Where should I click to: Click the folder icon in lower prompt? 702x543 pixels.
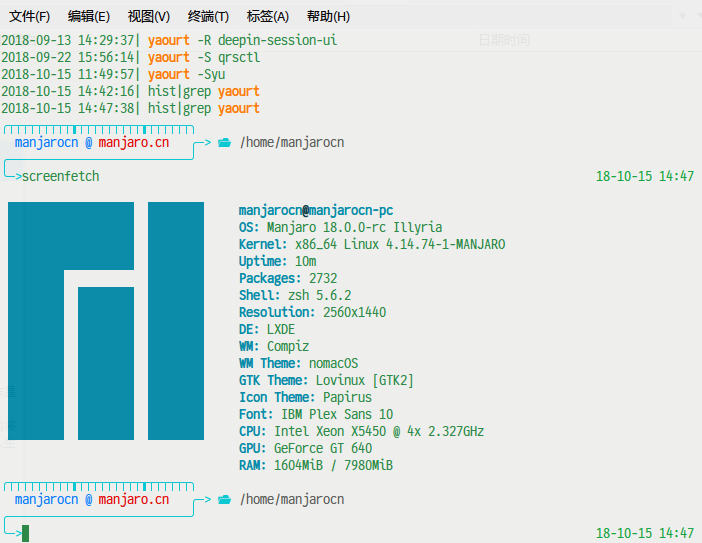224,500
